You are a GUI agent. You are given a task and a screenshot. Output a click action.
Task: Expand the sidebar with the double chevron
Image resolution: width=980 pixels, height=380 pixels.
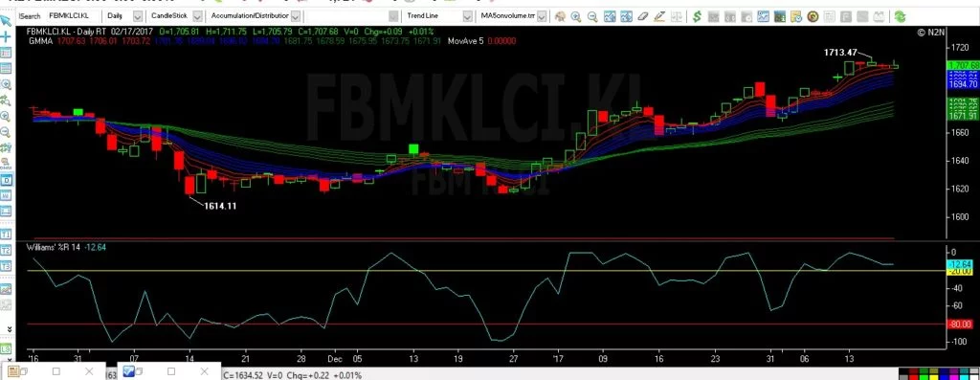(x=9, y=328)
